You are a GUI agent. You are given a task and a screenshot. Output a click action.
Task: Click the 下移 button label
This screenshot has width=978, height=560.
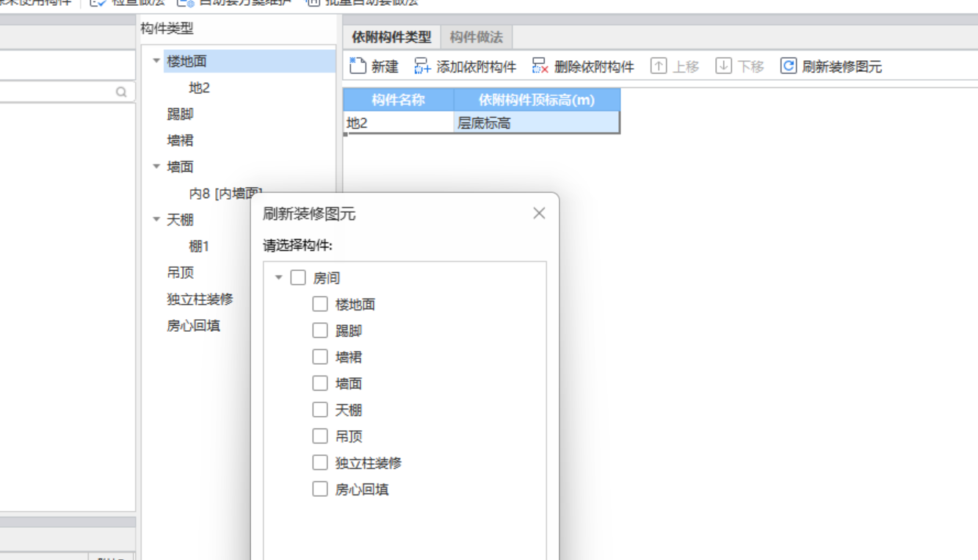tap(751, 67)
